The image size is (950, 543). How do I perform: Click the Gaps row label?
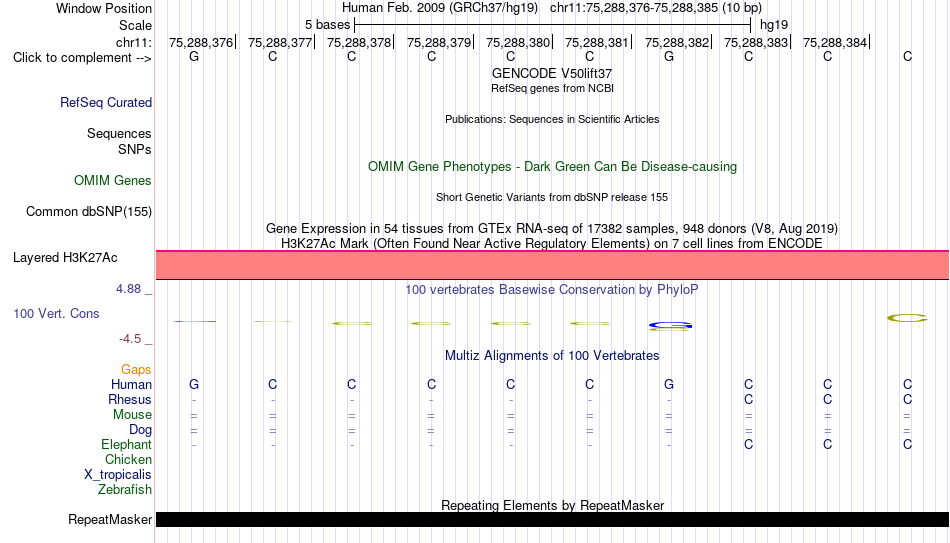point(136,370)
